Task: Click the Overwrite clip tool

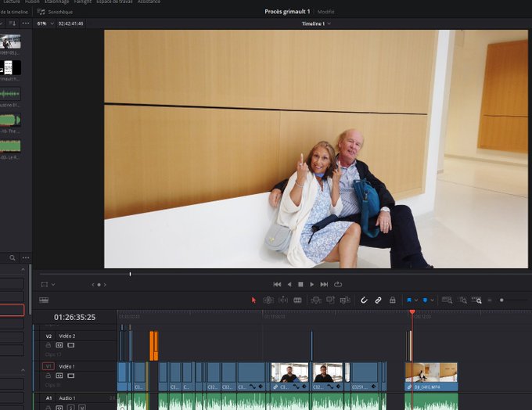Action: 330,300
